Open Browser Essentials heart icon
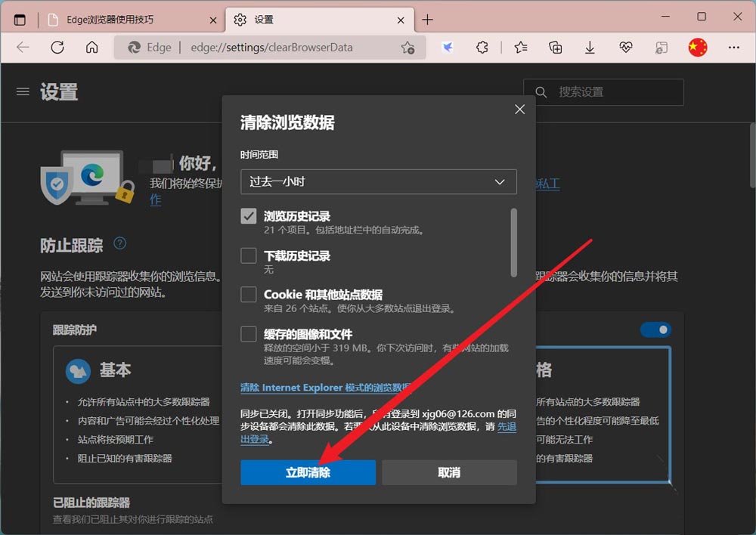 (626, 47)
